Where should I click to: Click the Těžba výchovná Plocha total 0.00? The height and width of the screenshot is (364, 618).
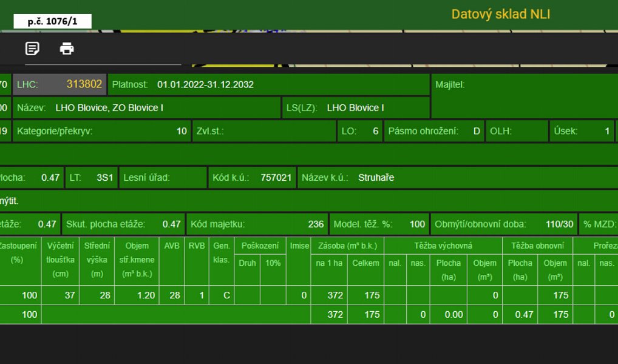(x=453, y=315)
